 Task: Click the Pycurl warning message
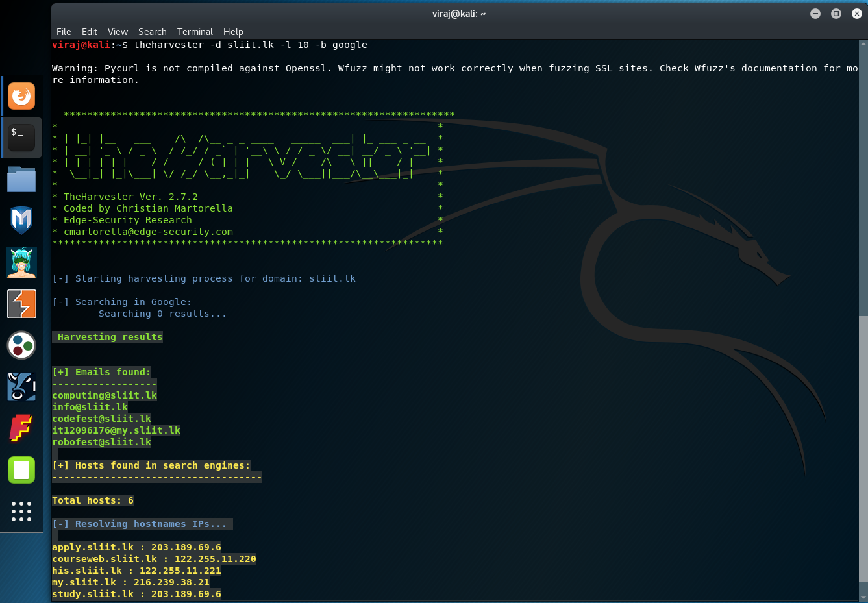coord(454,74)
